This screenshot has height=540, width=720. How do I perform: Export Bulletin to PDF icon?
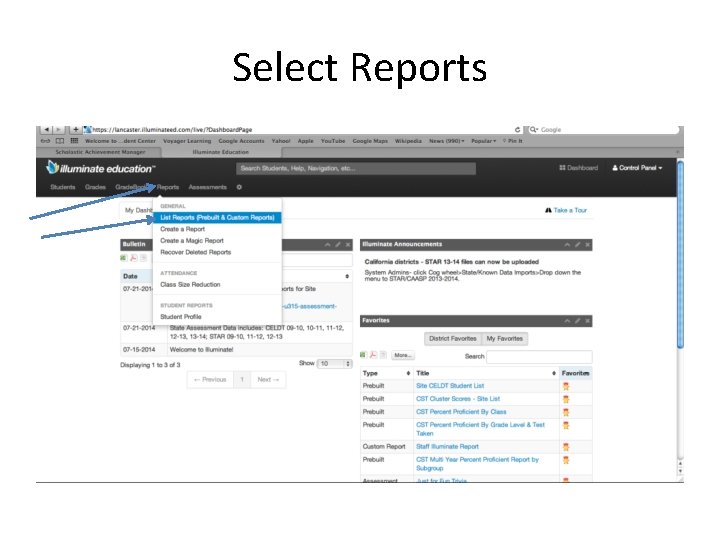(x=134, y=258)
